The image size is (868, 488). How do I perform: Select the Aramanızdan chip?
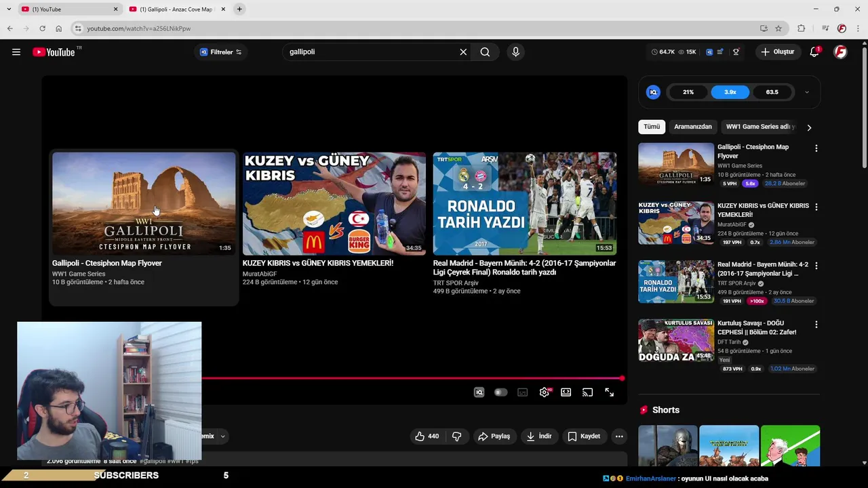pos(693,127)
